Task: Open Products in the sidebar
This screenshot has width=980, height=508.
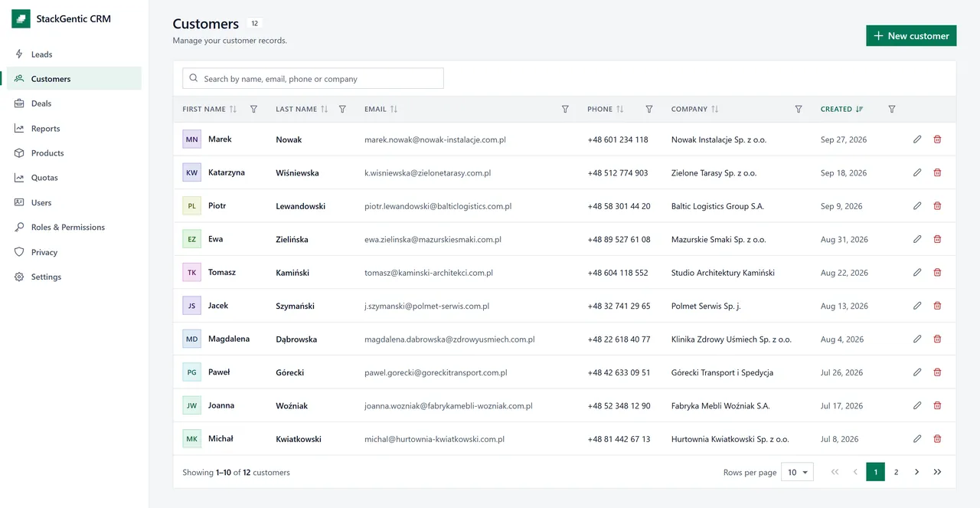Action: click(74, 153)
